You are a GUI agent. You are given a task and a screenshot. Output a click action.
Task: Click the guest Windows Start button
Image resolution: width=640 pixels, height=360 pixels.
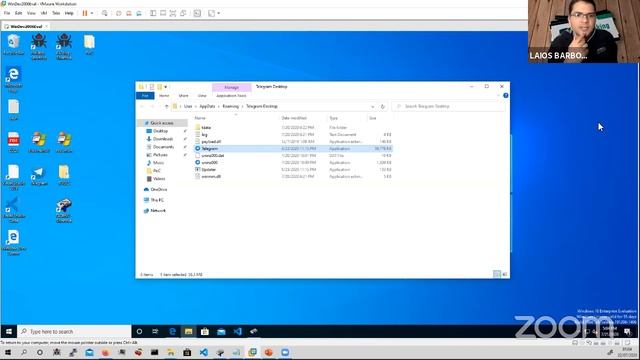tap(9, 331)
